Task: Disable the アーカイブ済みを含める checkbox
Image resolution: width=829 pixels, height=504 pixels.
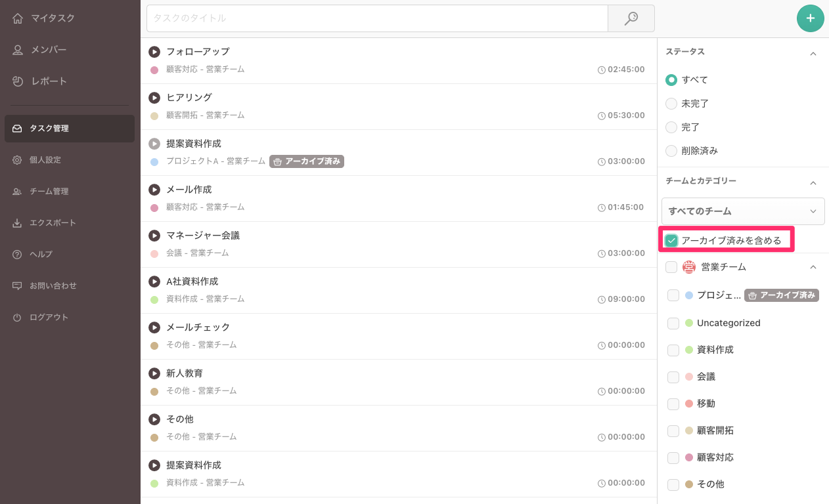Action: pyautogui.click(x=671, y=240)
